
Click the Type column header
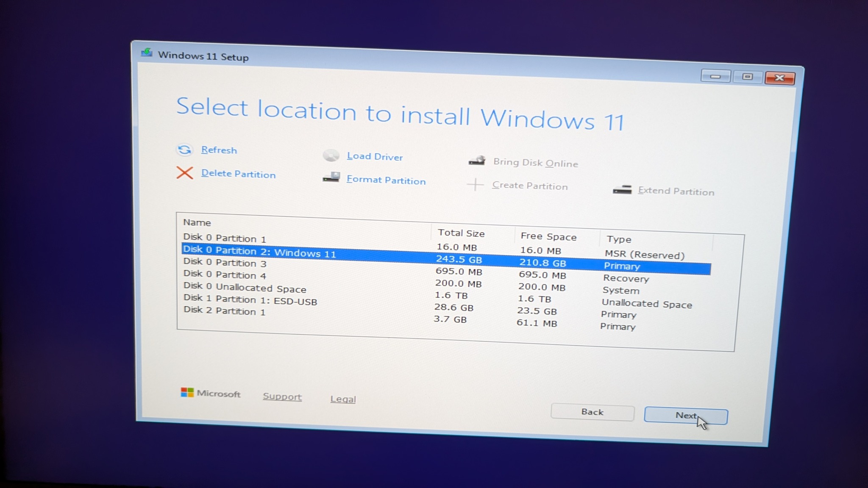[x=619, y=239]
